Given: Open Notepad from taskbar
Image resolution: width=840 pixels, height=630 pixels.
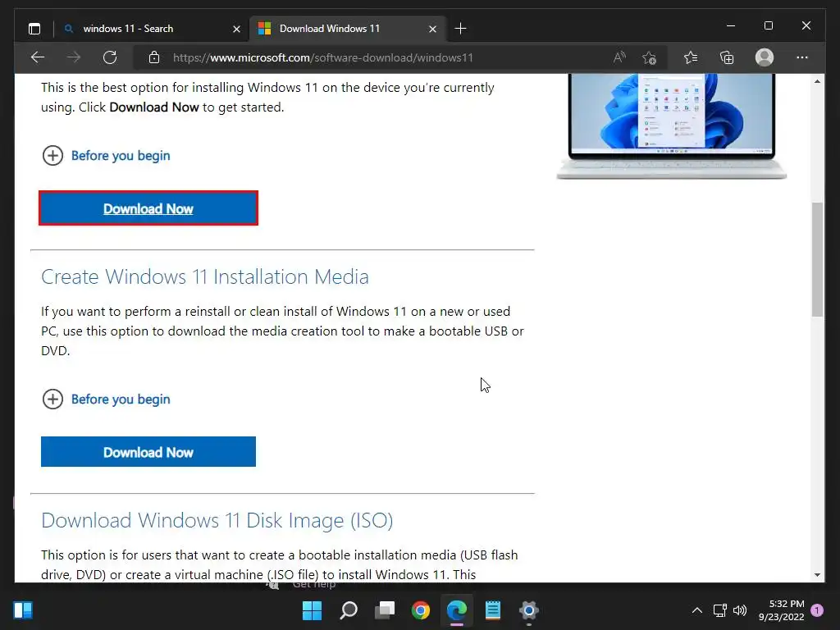Looking at the screenshot, I should pos(493,610).
